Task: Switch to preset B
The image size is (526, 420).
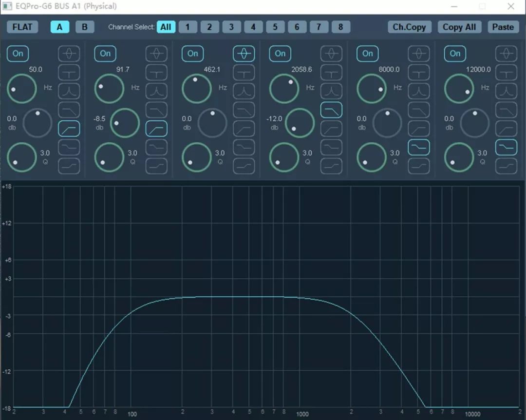Action: [x=85, y=27]
